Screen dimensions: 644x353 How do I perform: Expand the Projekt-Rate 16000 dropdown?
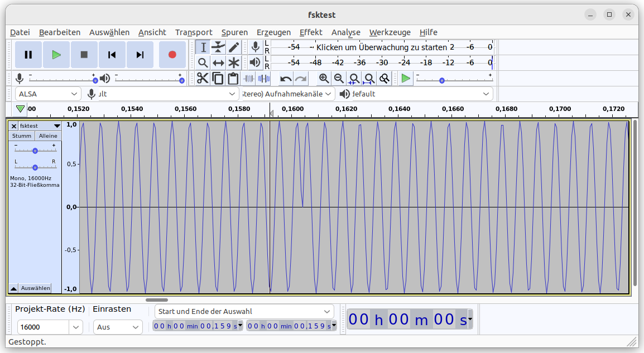(76, 327)
